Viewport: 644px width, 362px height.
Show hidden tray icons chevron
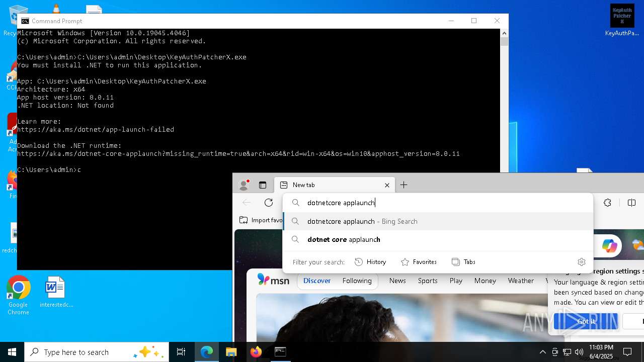542,352
